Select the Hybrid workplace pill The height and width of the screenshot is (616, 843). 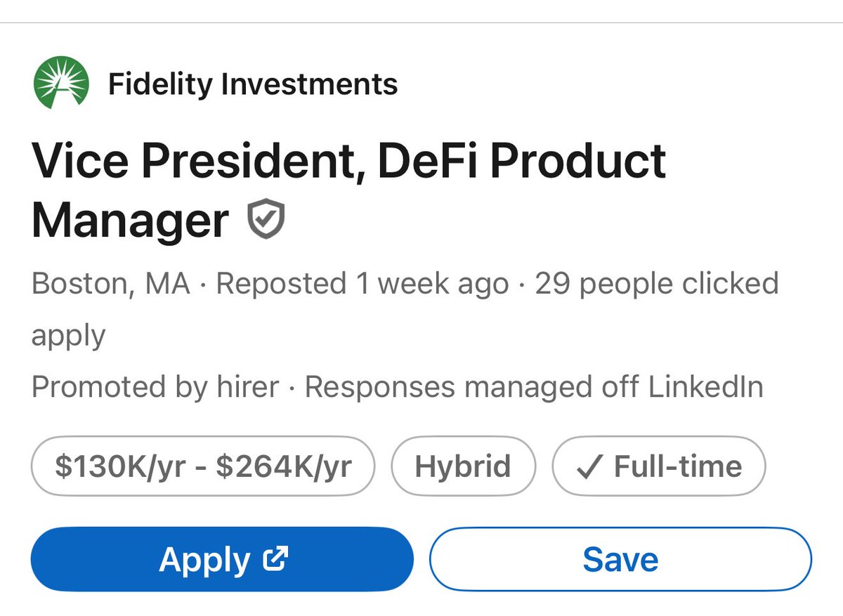(463, 466)
